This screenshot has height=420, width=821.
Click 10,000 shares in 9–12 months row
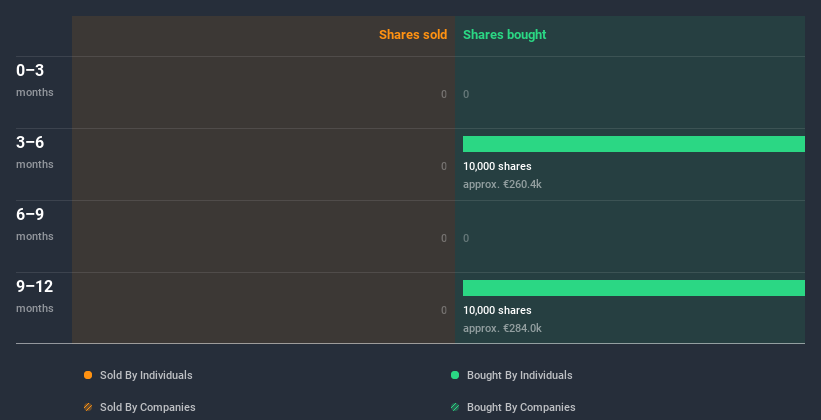click(x=497, y=310)
